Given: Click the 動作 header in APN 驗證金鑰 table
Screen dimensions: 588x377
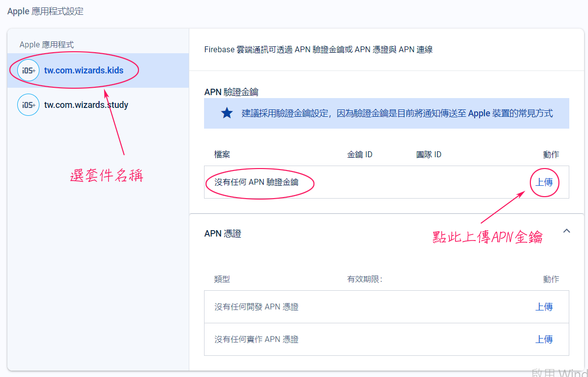Looking at the screenshot, I should click(x=551, y=155).
